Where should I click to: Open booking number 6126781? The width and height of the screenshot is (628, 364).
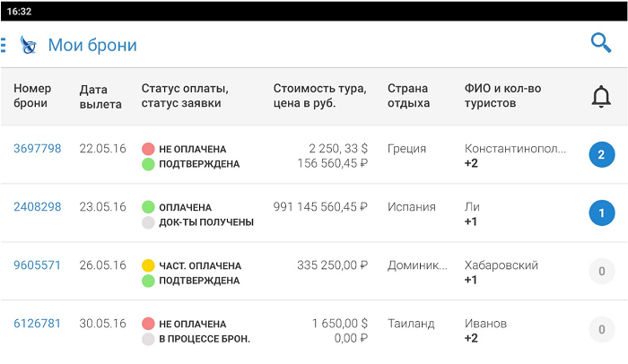click(x=38, y=324)
